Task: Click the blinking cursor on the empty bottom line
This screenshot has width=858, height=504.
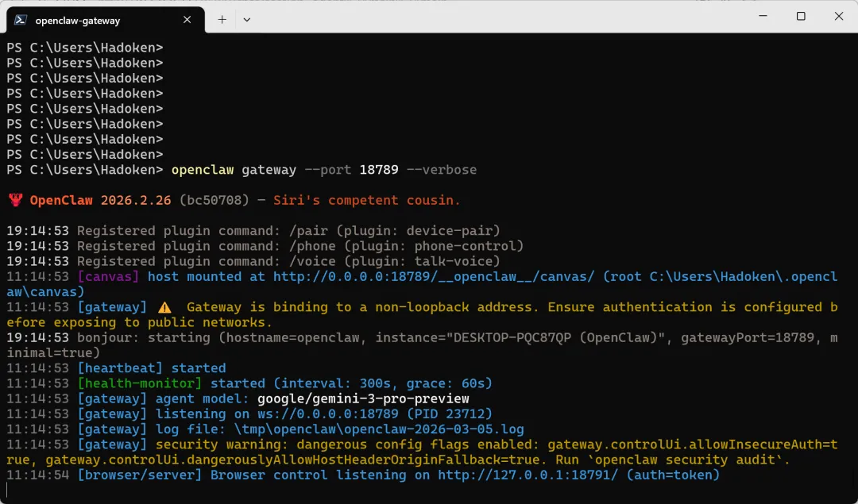Action: coord(7,490)
